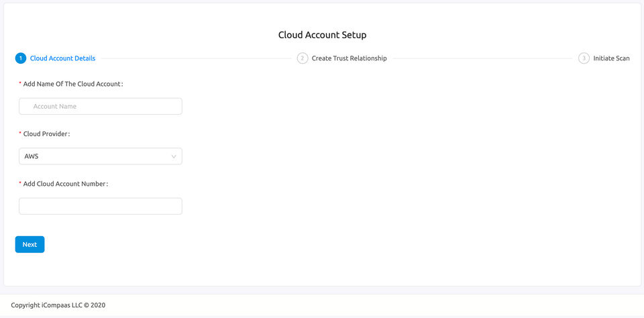The image size is (644, 318).
Task: Jump to the Initiate Scan step
Action: [x=611, y=58]
